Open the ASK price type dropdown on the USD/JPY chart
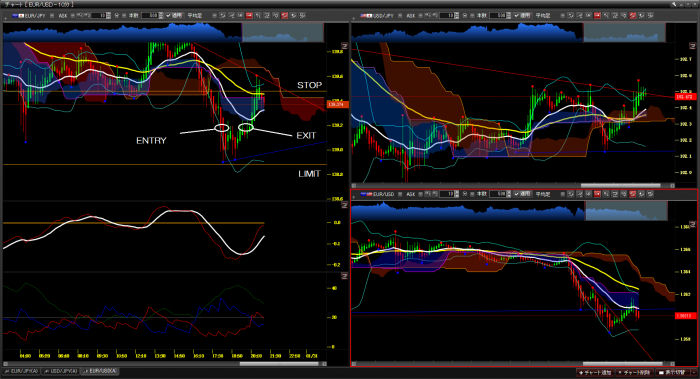This screenshot has height=379, width=700. pyautogui.click(x=421, y=15)
